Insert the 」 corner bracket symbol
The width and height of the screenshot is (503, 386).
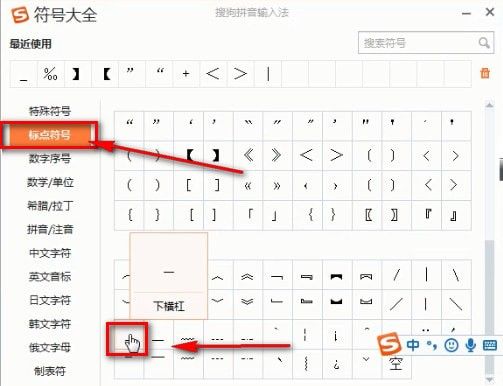[277, 215]
